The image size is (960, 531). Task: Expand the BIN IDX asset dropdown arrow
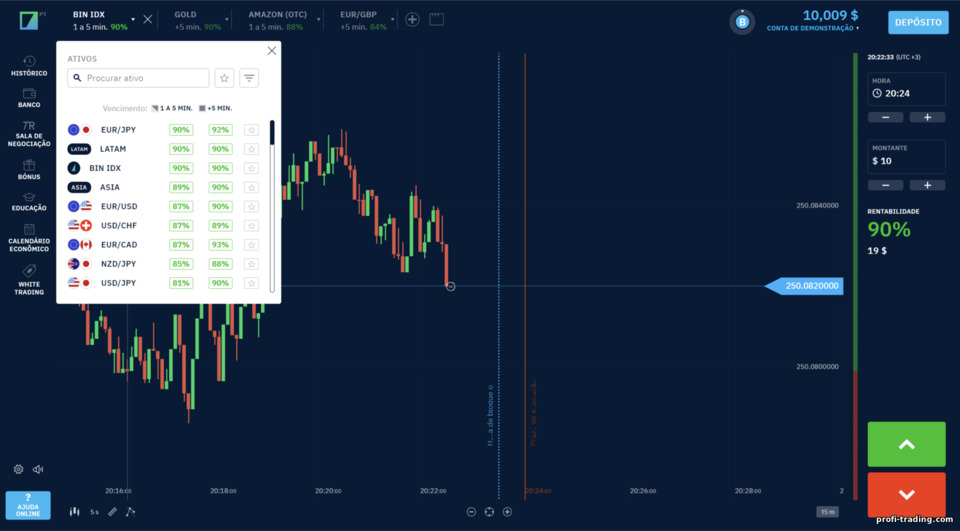coord(133,20)
